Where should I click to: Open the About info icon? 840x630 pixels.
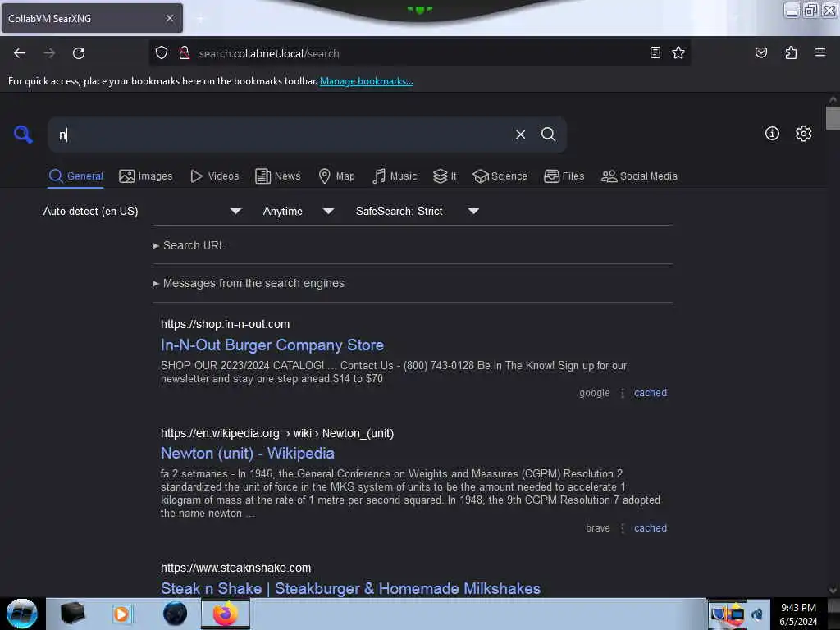pyautogui.click(x=771, y=134)
